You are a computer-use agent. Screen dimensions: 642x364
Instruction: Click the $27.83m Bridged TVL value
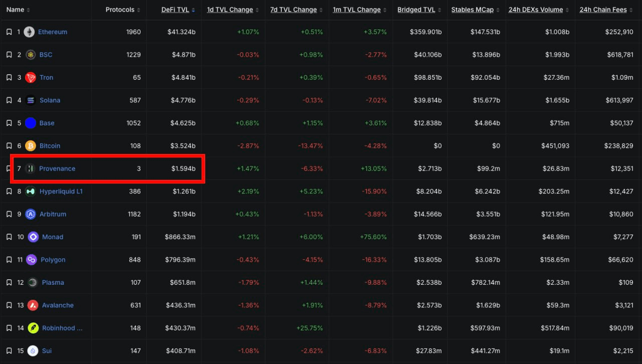coord(428,351)
